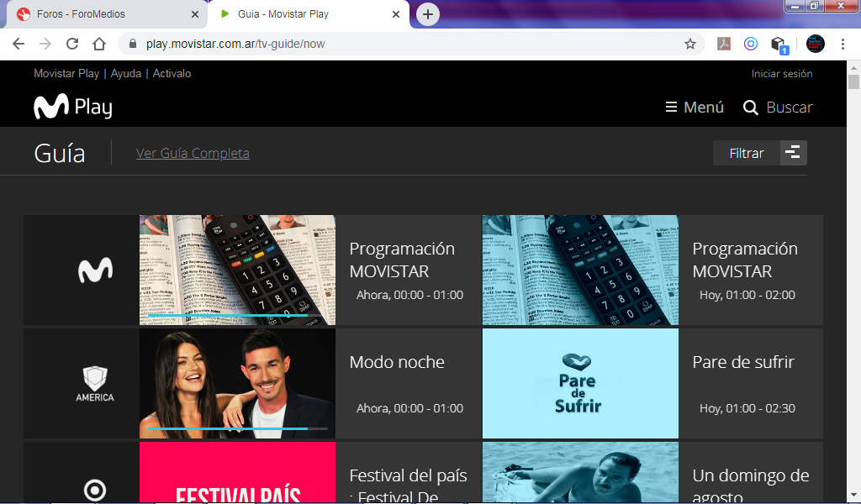Viewport: 861px width, 504px height.
Task: Click the Festival del país title
Action: coord(408,486)
